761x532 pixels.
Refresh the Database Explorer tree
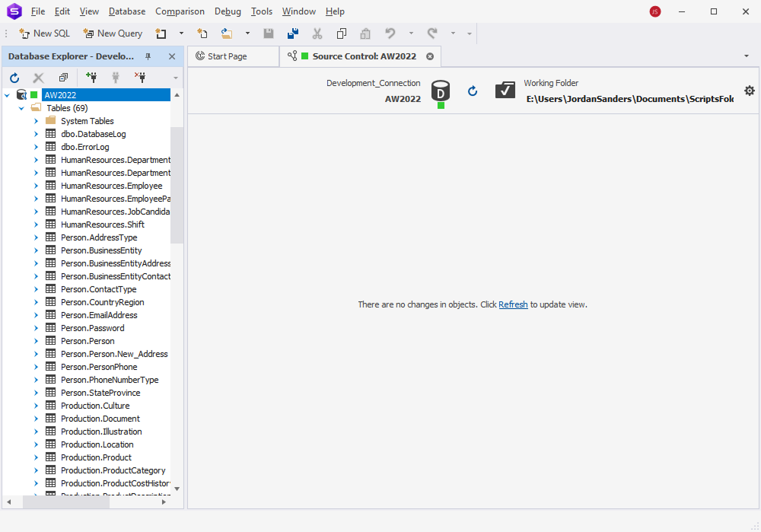pyautogui.click(x=14, y=77)
